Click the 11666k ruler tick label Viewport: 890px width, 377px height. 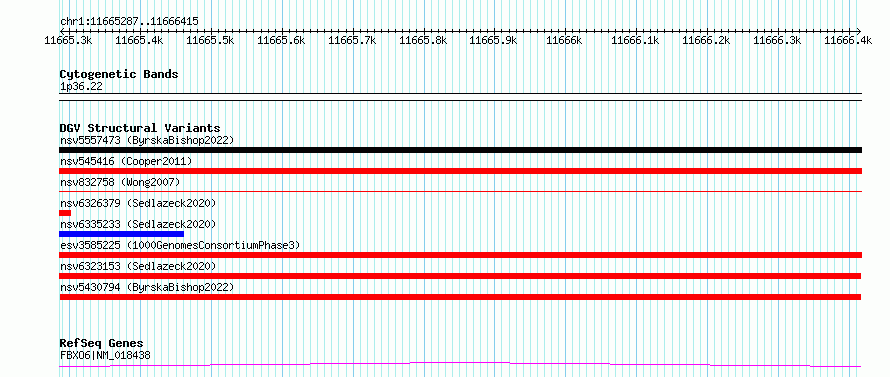[564, 40]
